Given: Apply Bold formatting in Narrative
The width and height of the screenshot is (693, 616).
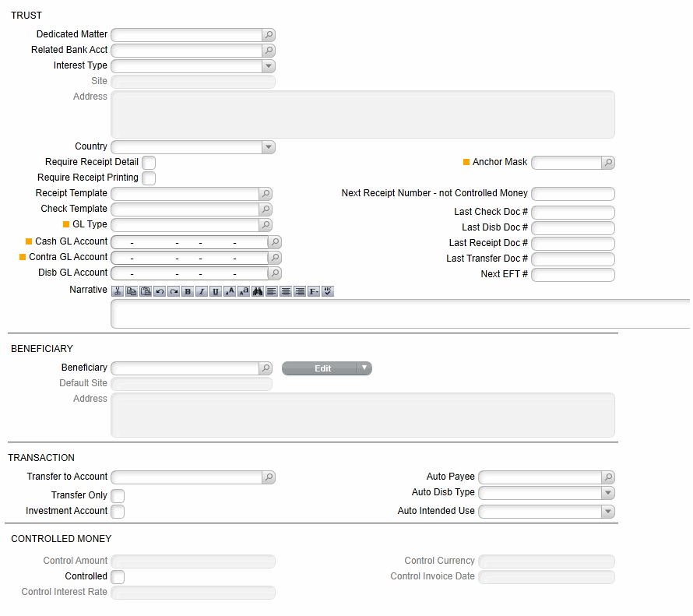Looking at the screenshot, I should pos(188,291).
